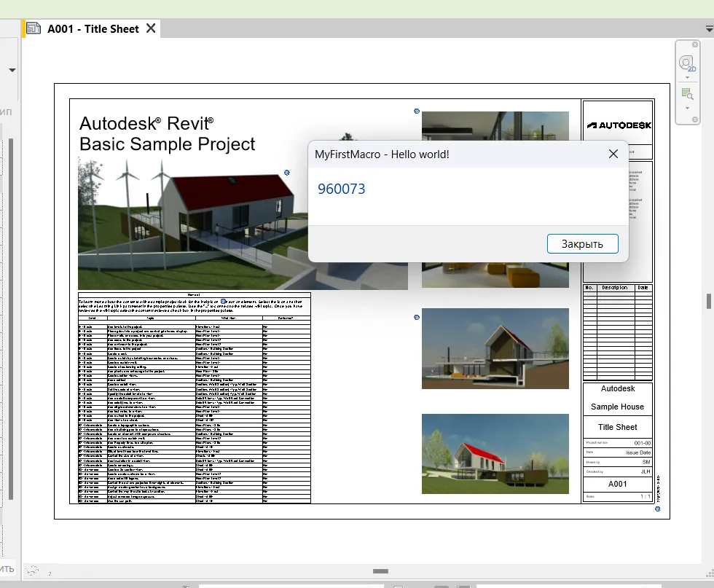
Task: Open the view tabs list dropdown arrow
Action: [708, 28]
